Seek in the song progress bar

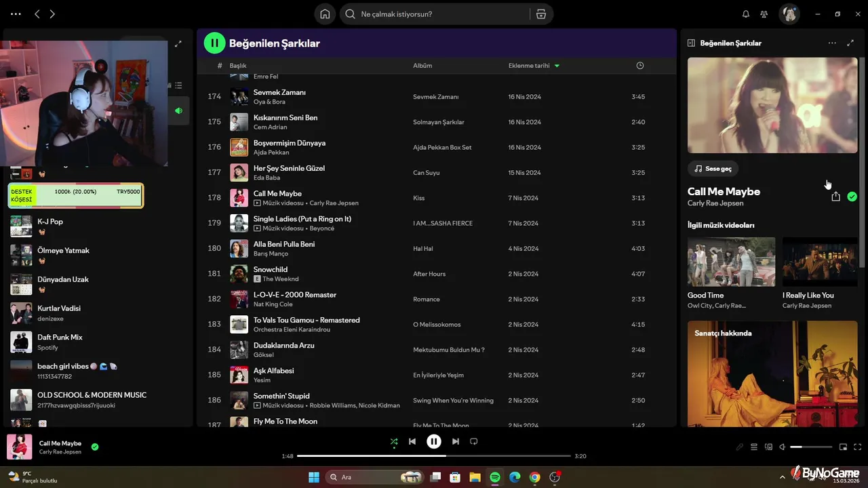[x=434, y=456]
